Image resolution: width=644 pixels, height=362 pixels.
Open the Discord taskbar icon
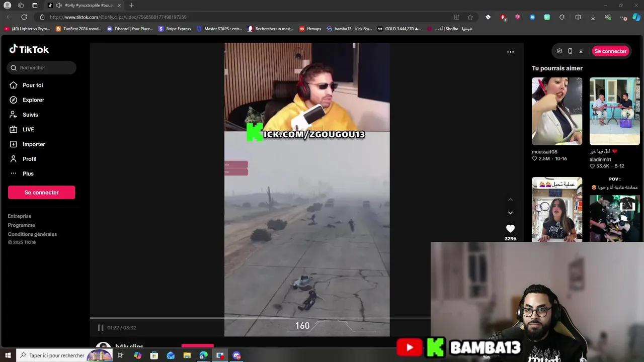236,355
